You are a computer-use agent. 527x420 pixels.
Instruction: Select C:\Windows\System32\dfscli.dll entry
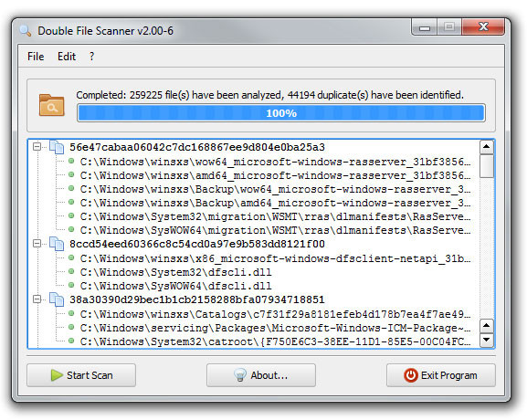point(175,272)
